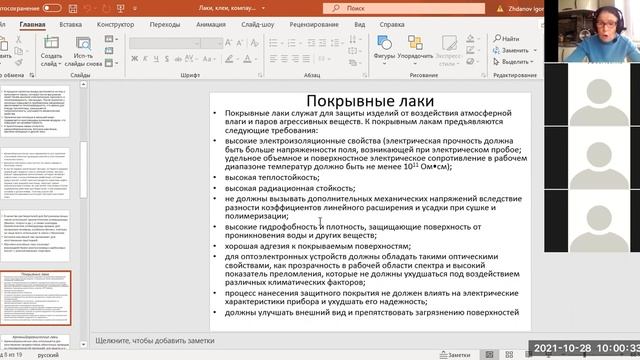Toggle Italic (К) formatting

(145, 59)
